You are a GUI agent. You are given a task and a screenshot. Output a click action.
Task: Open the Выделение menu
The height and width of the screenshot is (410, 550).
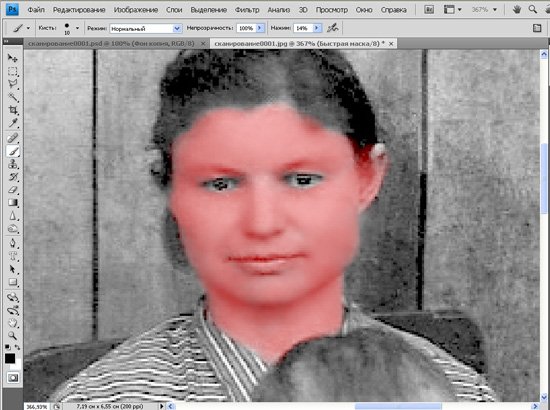click(209, 10)
